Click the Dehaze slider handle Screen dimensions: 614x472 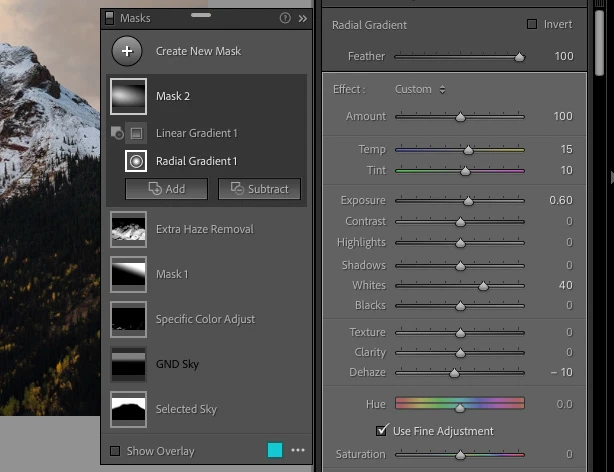454,373
